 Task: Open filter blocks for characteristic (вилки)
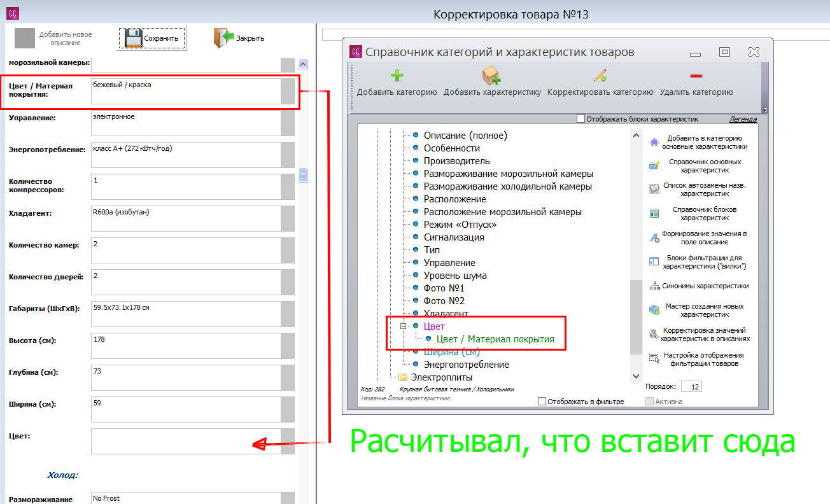point(698,262)
